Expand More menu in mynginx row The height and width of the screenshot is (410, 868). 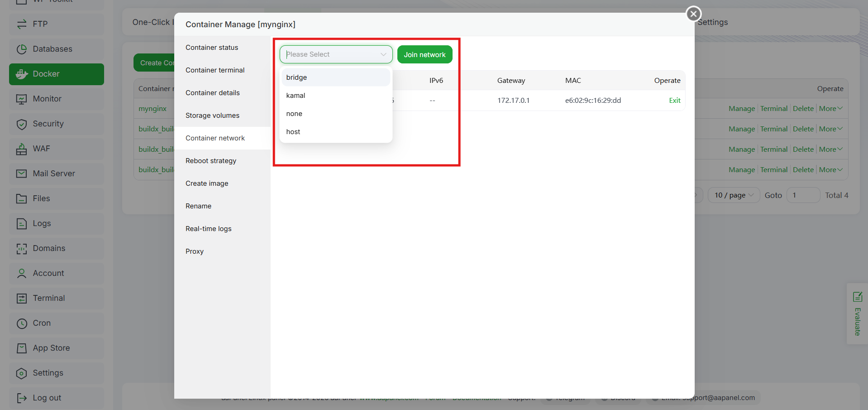pyautogui.click(x=830, y=109)
